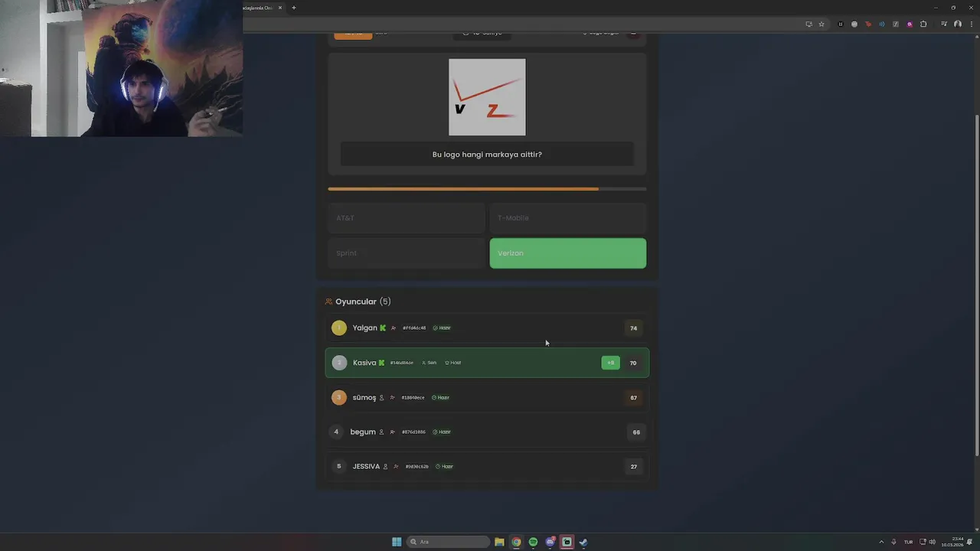The width and height of the screenshot is (980, 551).
Task: Click the player ID #ffd4dc48
Action: tap(414, 328)
